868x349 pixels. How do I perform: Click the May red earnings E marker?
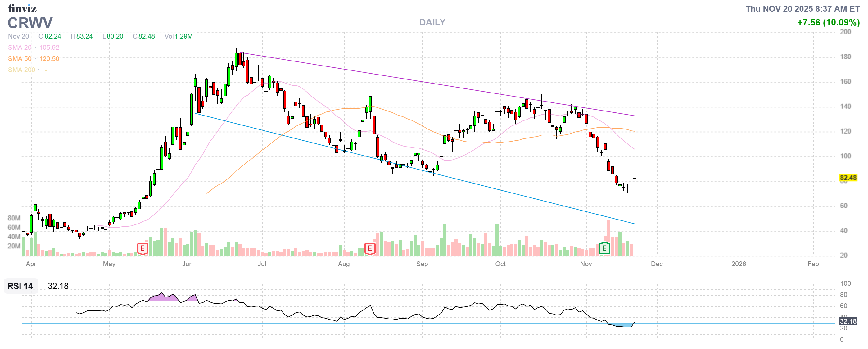click(142, 249)
